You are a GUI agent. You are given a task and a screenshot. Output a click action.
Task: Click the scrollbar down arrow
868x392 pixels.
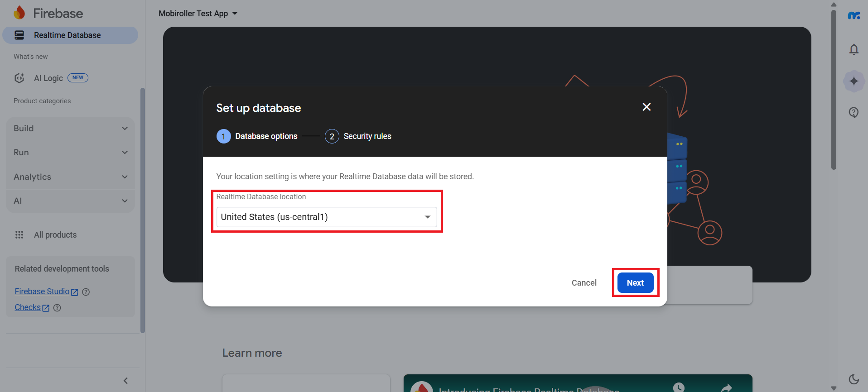point(834,388)
